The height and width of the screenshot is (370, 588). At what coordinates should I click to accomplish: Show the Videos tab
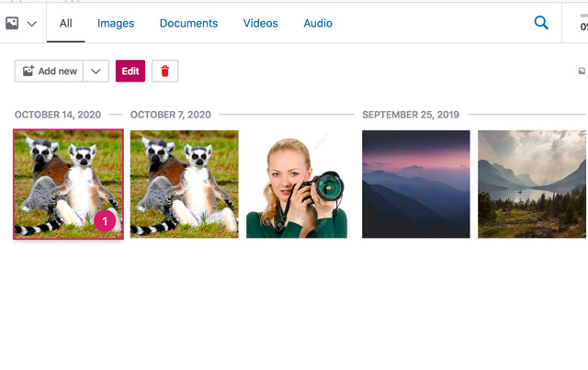point(261,23)
